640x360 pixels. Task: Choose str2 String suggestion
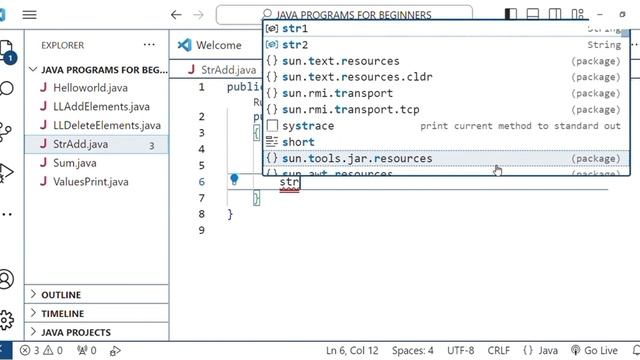point(446,45)
